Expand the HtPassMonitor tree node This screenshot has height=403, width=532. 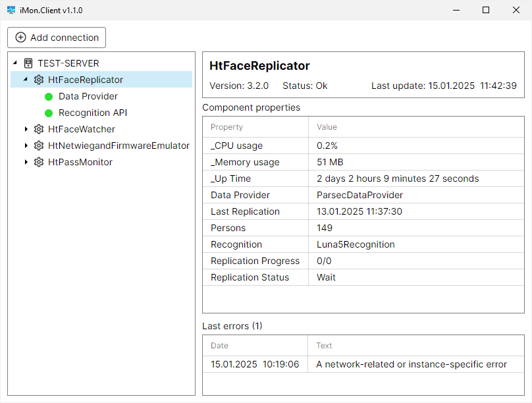tap(26, 162)
